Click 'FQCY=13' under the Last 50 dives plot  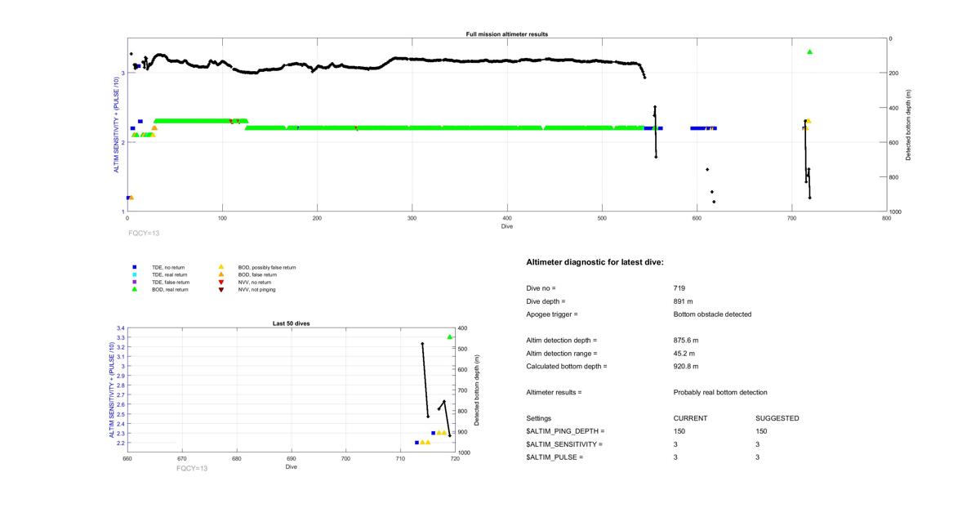pyautogui.click(x=192, y=468)
